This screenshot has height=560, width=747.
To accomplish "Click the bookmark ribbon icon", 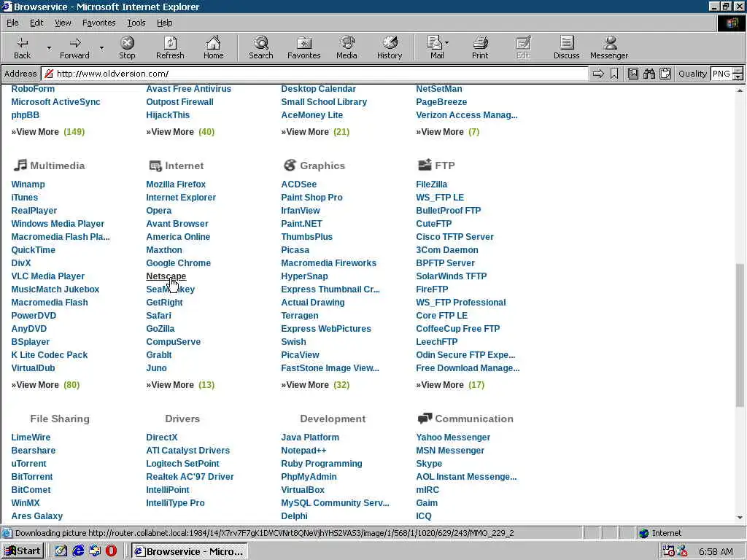I will (614, 74).
